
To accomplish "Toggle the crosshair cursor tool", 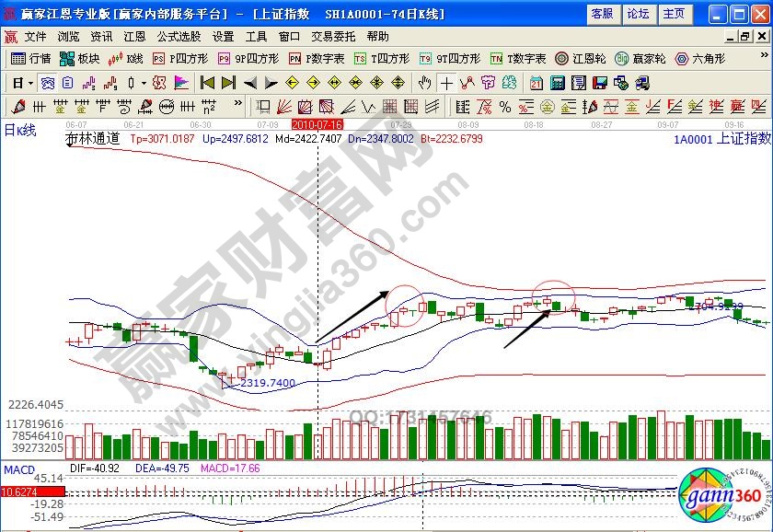I will [x=446, y=82].
